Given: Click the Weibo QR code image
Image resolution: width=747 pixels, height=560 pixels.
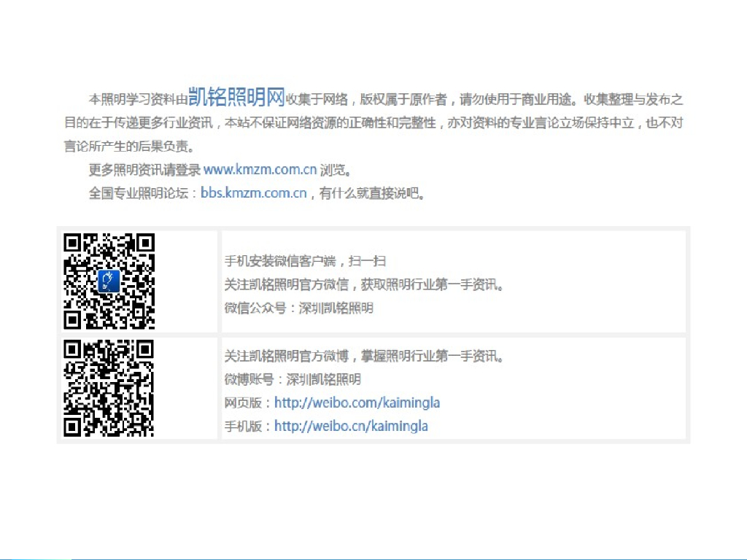Looking at the screenshot, I should point(109,388).
